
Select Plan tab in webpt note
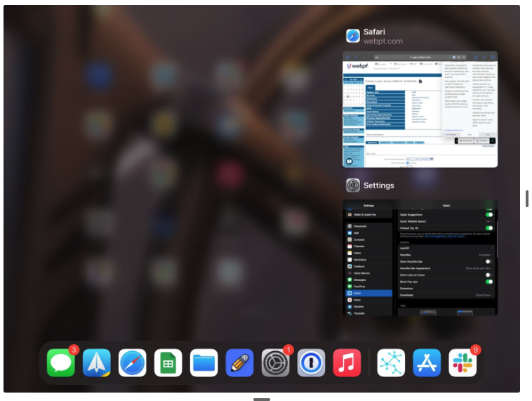[411, 143]
